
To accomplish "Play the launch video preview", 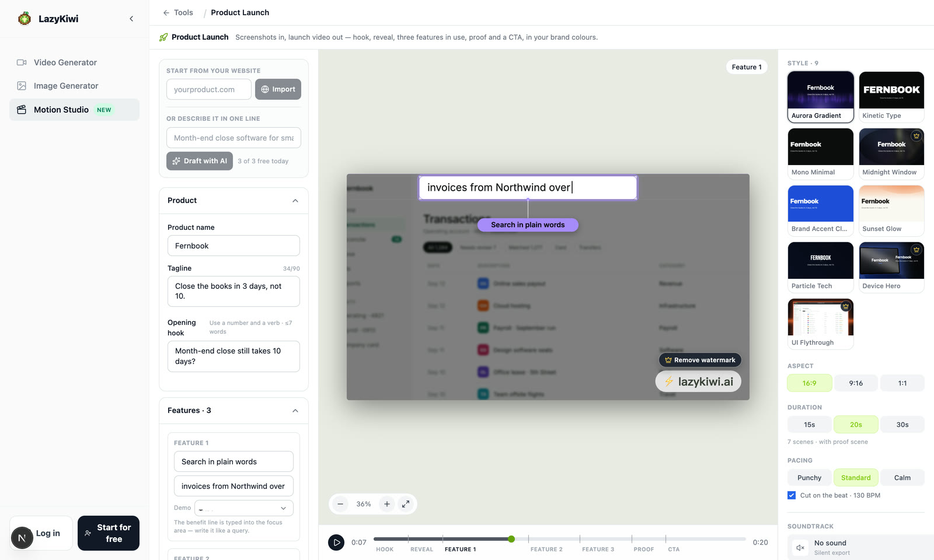I will [336, 542].
